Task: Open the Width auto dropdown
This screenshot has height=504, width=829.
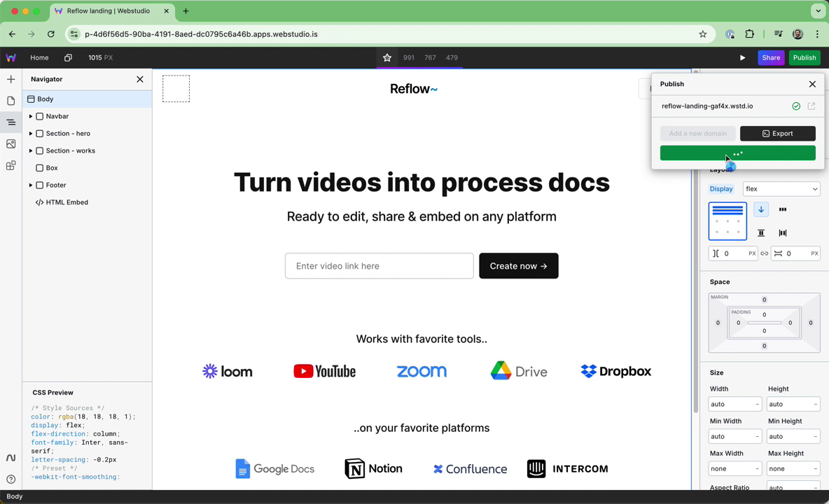Action: pos(734,404)
